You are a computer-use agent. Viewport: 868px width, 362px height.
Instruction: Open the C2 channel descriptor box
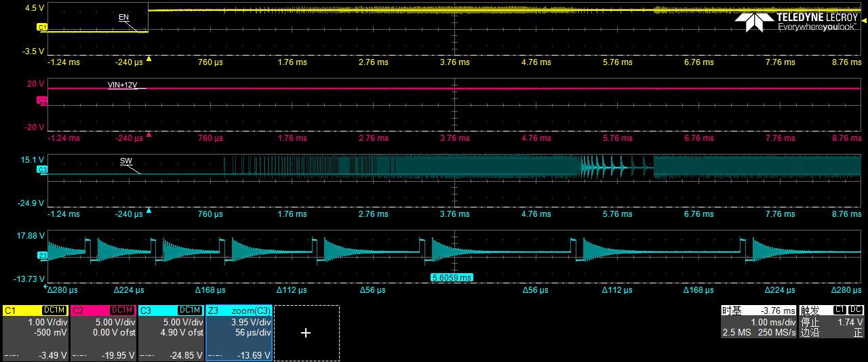[103, 333]
